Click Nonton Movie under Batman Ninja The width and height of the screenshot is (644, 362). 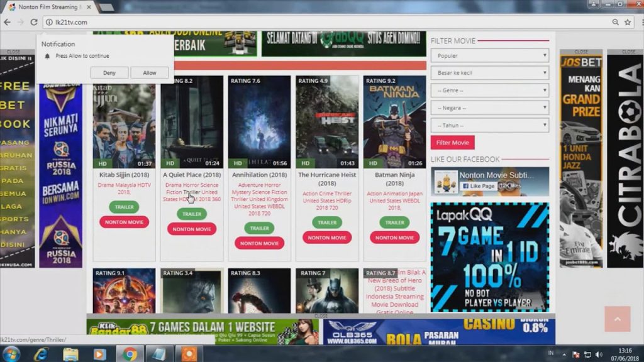(x=394, y=238)
